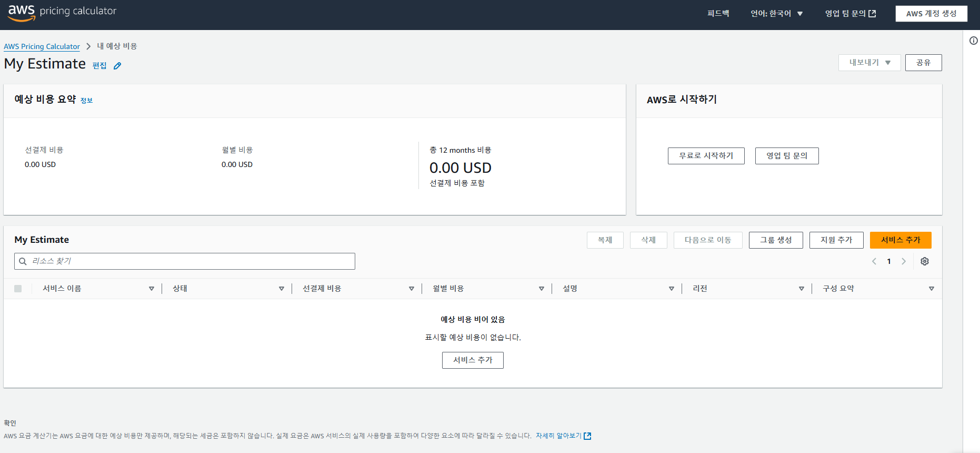Click external link icon after 자세히 알아보기
The image size is (980, 453).
(588, 436)
